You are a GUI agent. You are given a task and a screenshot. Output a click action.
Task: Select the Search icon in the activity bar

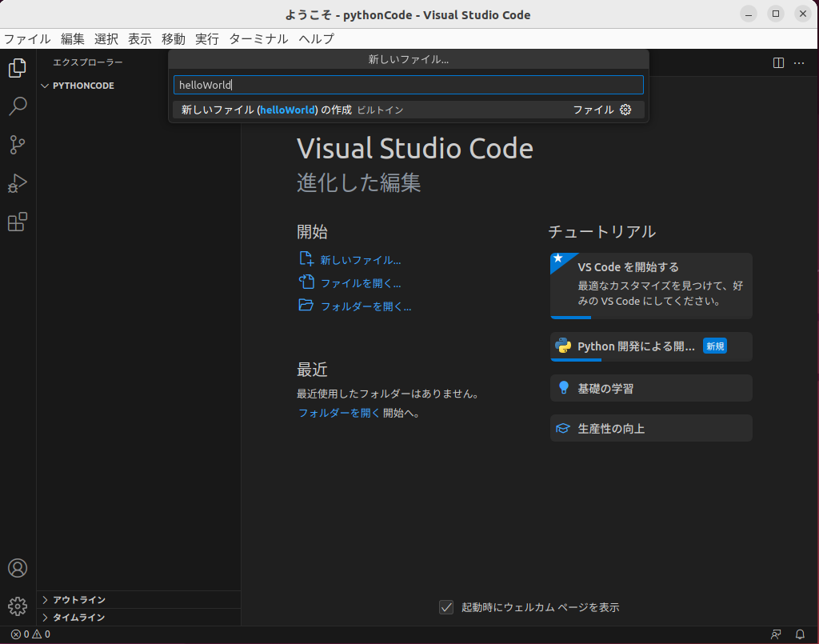[x=17, y=106]
